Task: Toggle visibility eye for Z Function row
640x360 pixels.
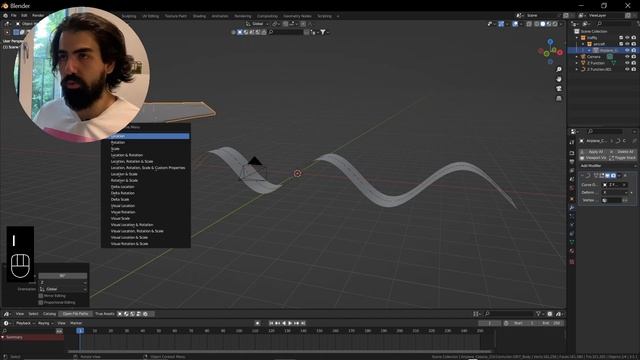Action: coord(627,63)
